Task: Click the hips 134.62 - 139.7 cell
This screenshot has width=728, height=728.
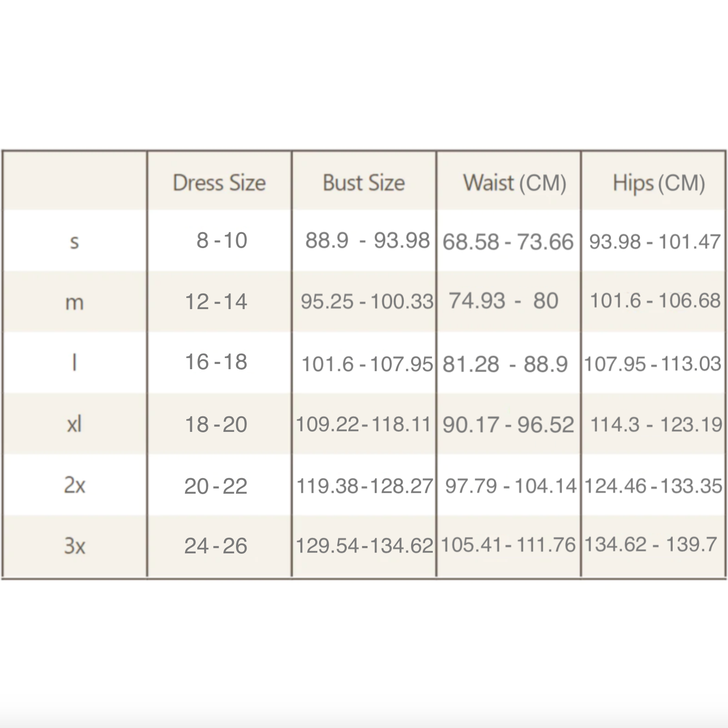Action: (651, 545)
